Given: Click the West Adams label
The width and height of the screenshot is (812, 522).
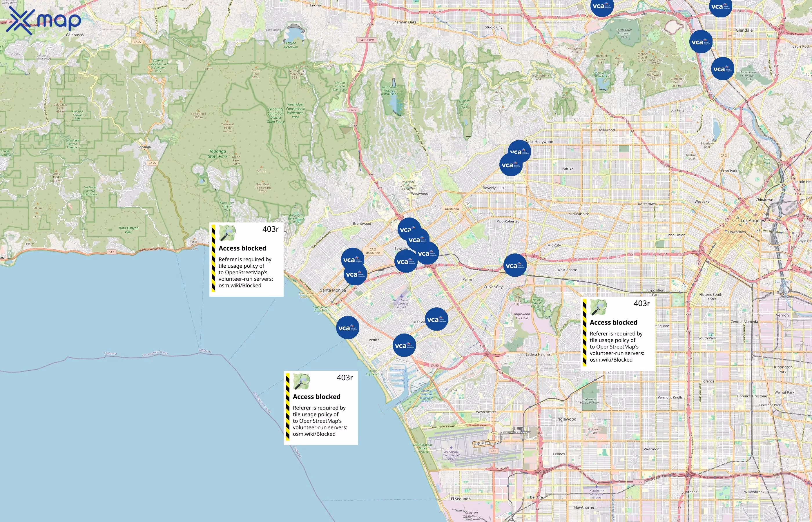Looking at the screenshot, I should 567,270.
